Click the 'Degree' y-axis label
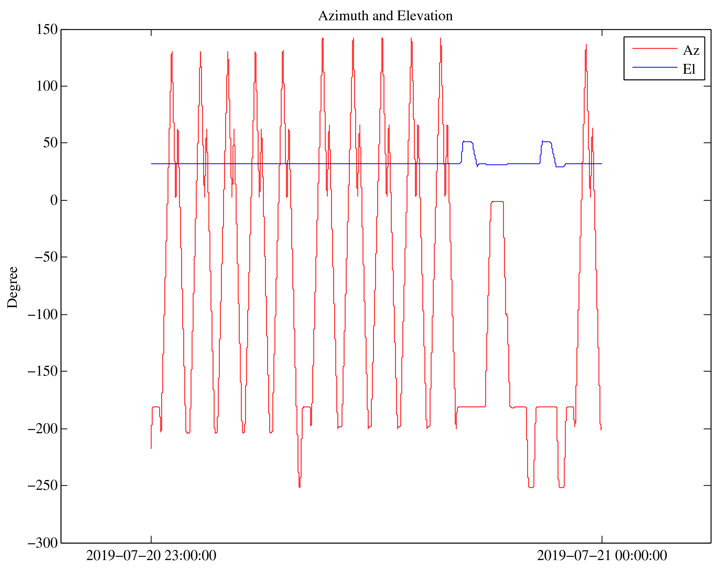Image resolution: width=721 pixels, height=588 pixels. pyautogui.click(x=13, y=287)
